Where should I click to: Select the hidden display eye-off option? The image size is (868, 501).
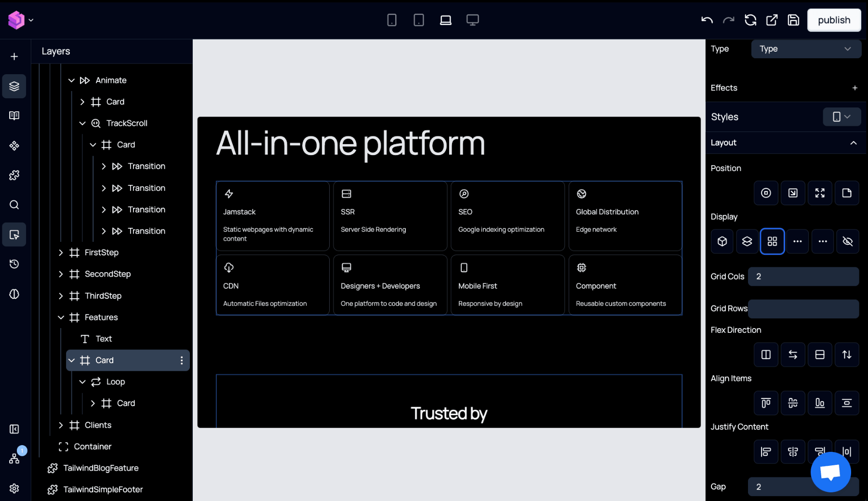[847, 241]
